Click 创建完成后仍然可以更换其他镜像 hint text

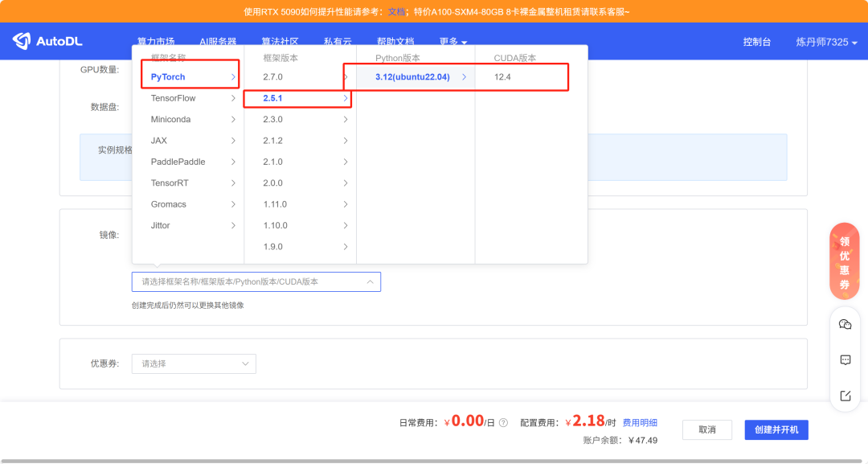coord(187,306)
